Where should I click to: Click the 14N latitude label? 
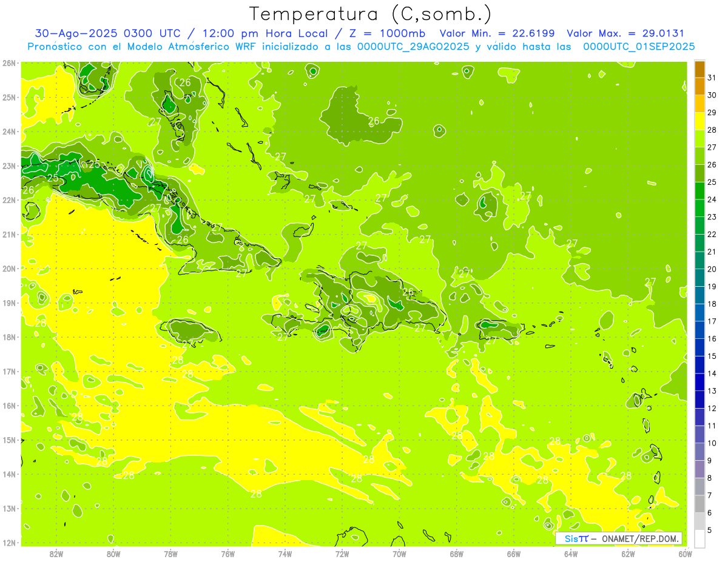[x=9, y=474]
